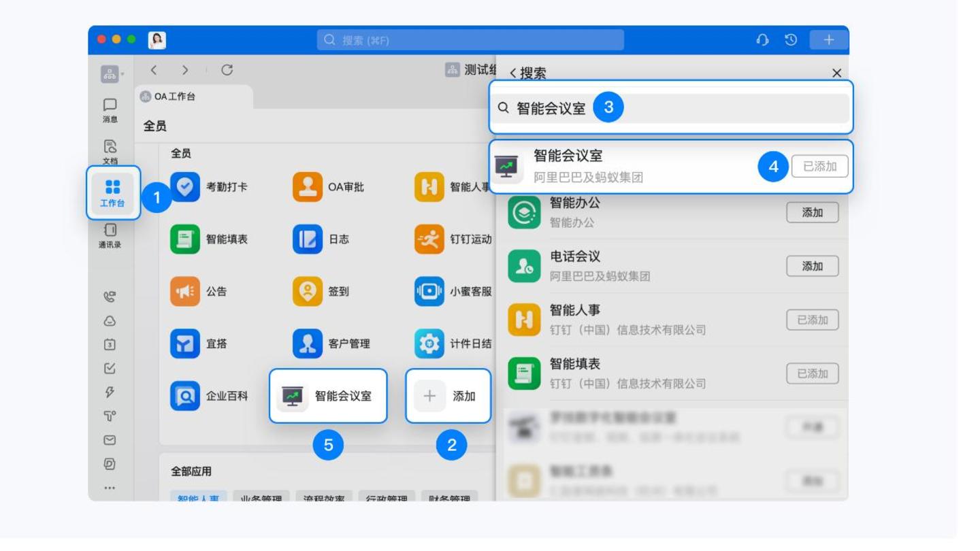
Task: Open the 消息 messages section
Action: (x=110, y=110)
